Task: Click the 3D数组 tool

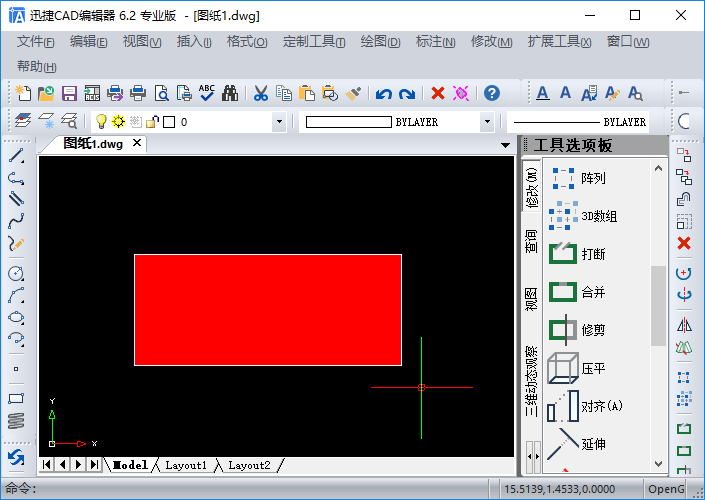Action: click(x=583, y=216)
